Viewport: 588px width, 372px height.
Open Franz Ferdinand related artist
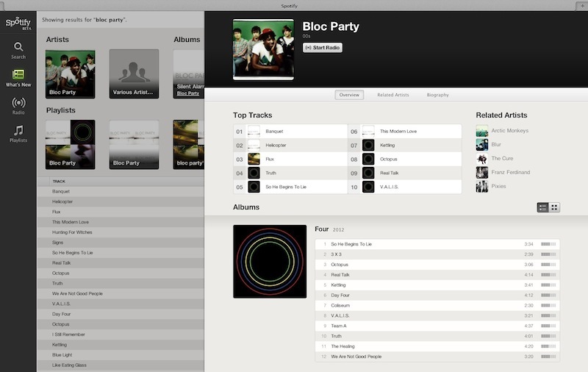point(510,172)
